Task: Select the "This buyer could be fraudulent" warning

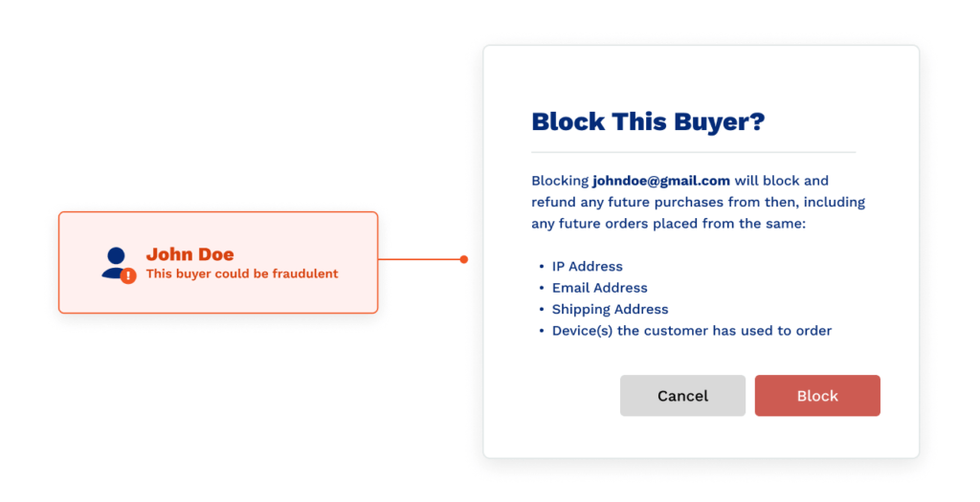Action: [x=242, y=273]
